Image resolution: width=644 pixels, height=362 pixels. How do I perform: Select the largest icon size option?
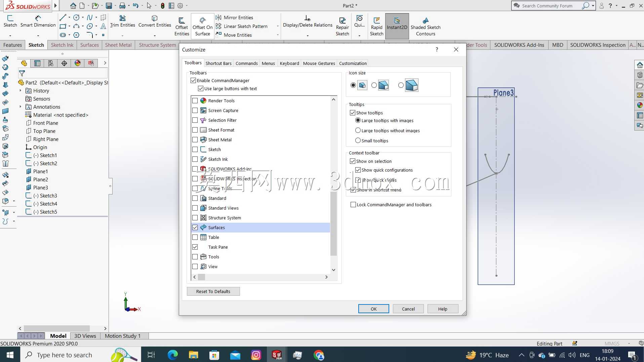pyautogui.click(x=401, y=85)
